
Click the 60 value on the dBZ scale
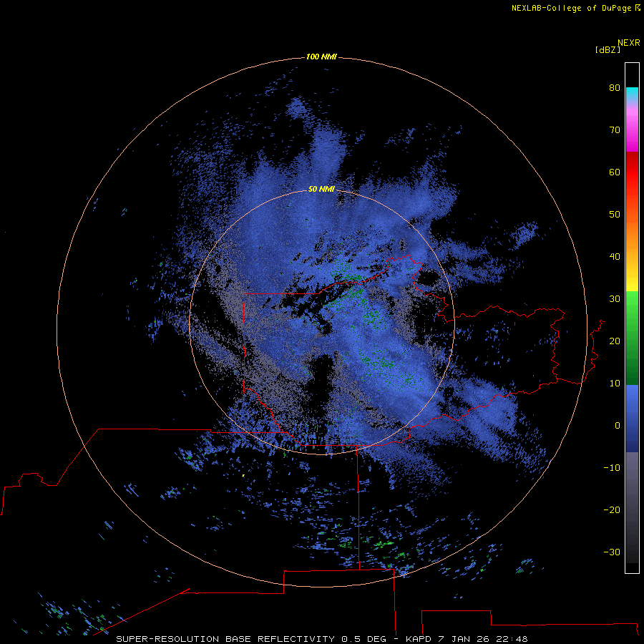615,172
